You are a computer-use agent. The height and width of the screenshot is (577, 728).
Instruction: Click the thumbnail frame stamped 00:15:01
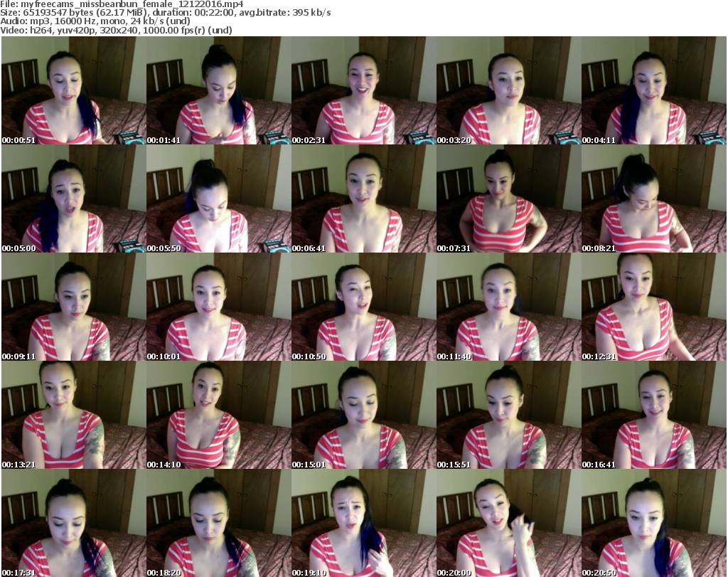coord(364,415)
